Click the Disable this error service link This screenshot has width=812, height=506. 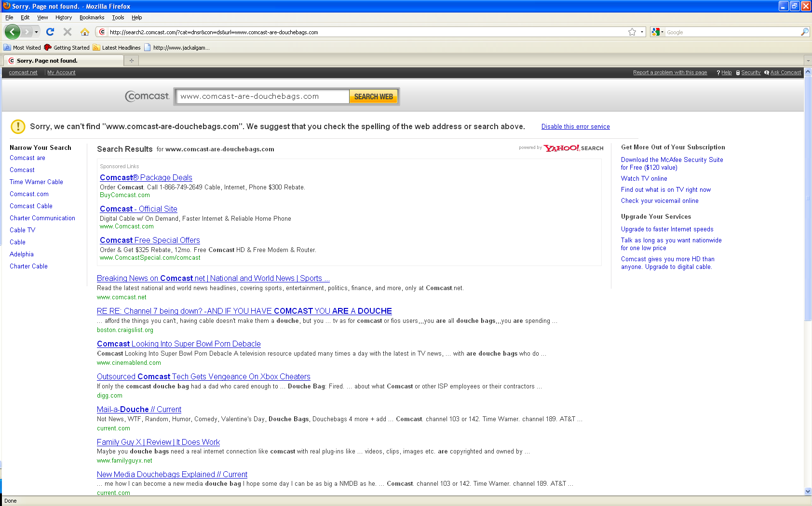point(575,126)
